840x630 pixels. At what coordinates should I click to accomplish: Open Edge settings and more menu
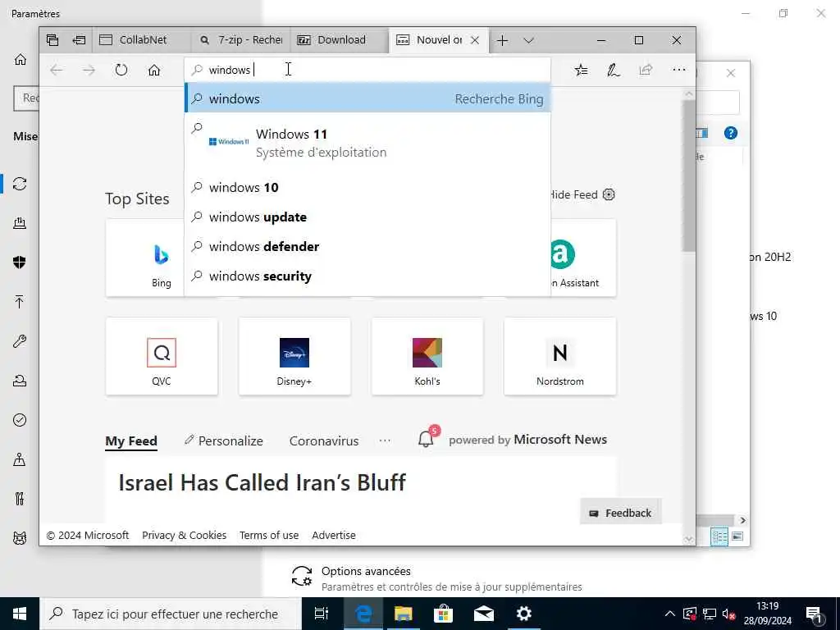tap(678, 70)
